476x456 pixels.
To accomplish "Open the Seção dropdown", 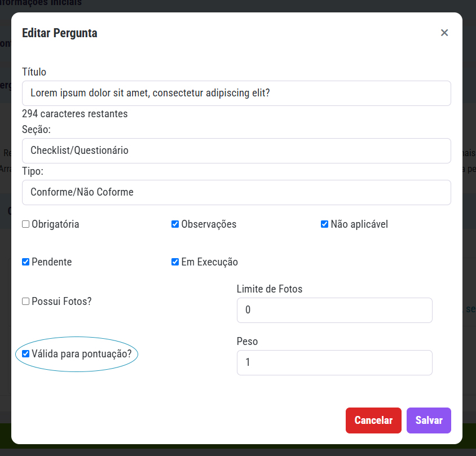I will (x=236, y=150).
